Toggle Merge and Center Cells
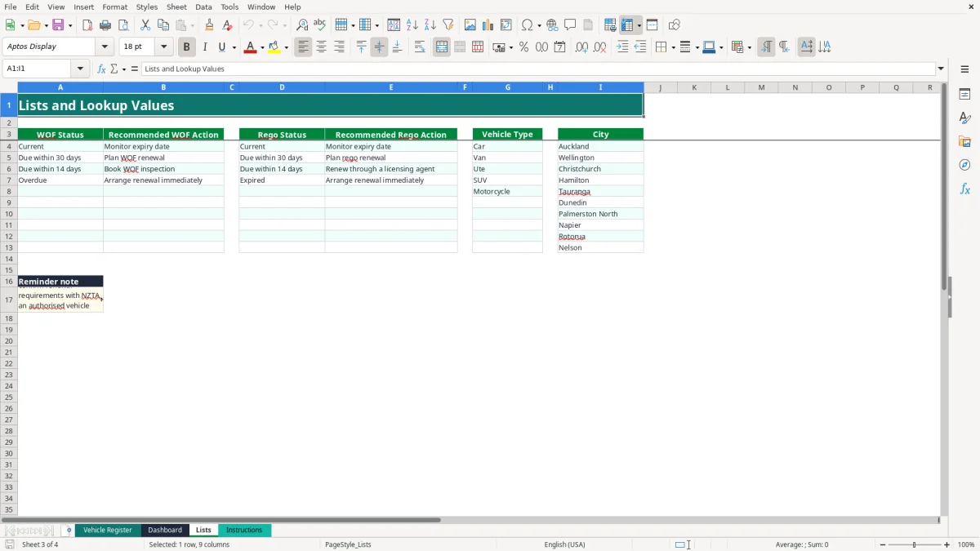The height and width of the screenshot is (551, 980). [x=441, y=47]
